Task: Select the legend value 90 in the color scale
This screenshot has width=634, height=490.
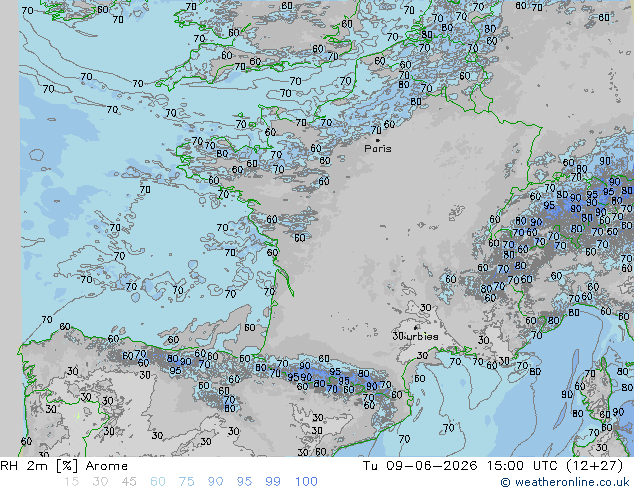Action: pos(215,482)
